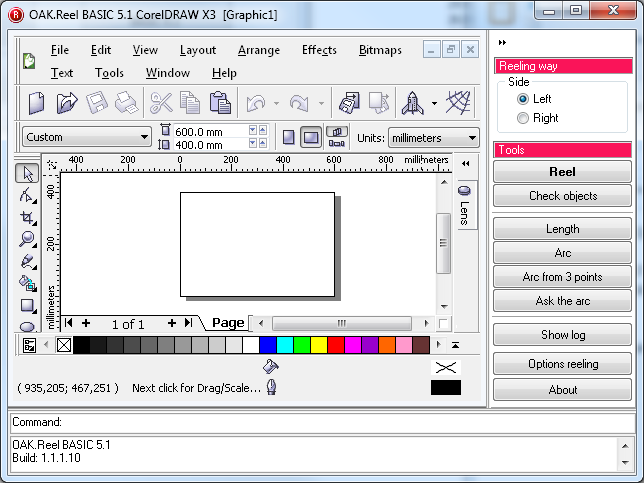Collapse the Lens docker double arrow
Image resolution: width=644 pixels, height=483 pixels.
pyautogui.click(x=465, y=163)
